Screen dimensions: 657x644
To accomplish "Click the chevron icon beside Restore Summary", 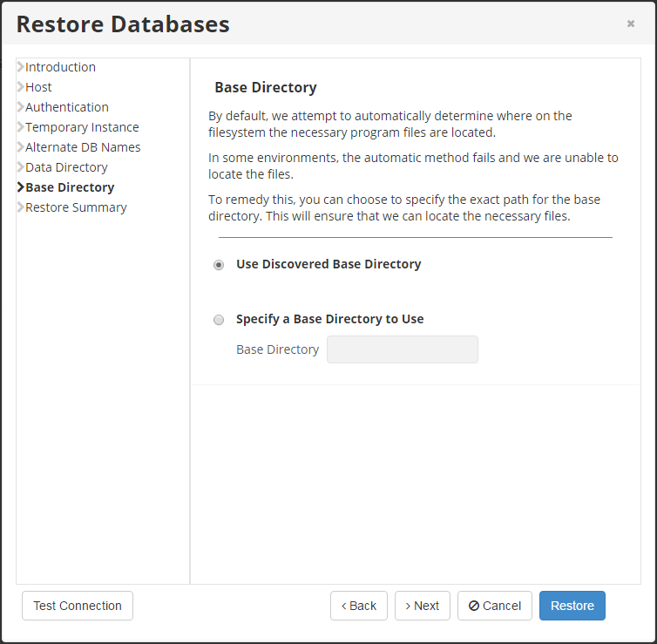I will point(20,207).
